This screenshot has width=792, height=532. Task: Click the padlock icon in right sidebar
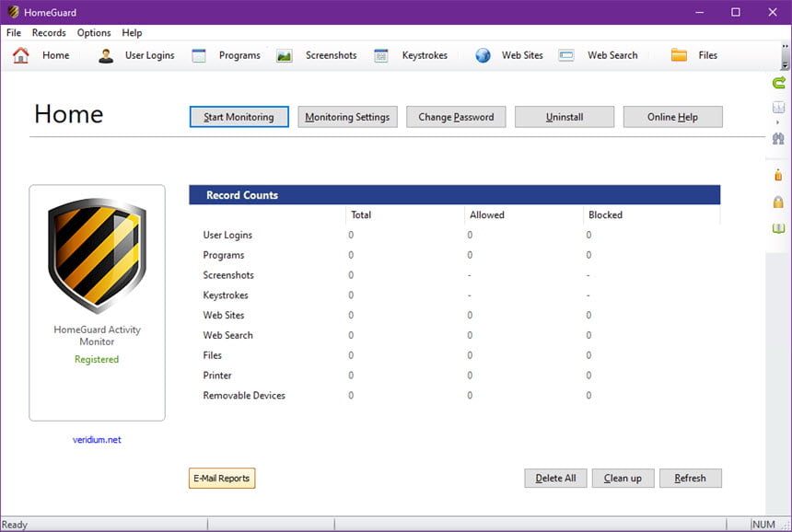[778, 202]
